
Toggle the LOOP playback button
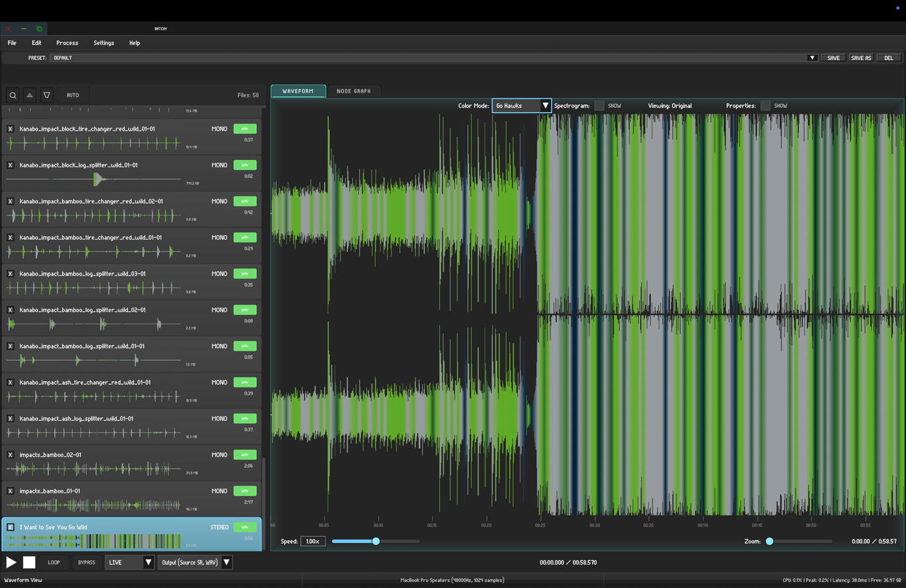pyautogui.click(x=54, y=563)
